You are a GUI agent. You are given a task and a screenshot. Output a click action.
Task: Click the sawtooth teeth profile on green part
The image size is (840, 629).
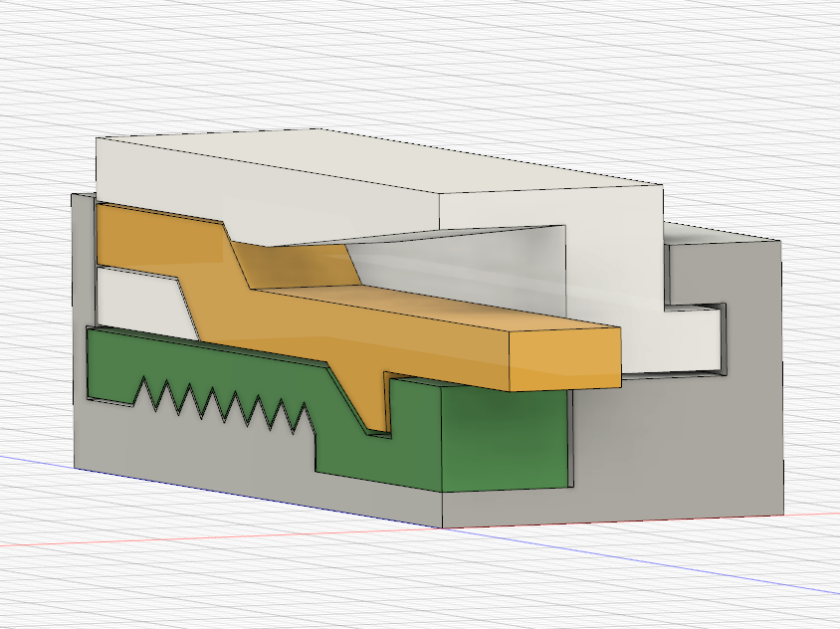click(x=222, y=404)
